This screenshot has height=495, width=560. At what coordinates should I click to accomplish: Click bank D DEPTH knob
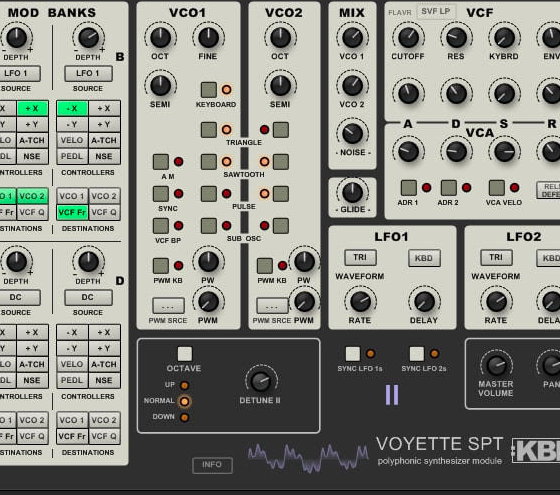tap(89, 262)
